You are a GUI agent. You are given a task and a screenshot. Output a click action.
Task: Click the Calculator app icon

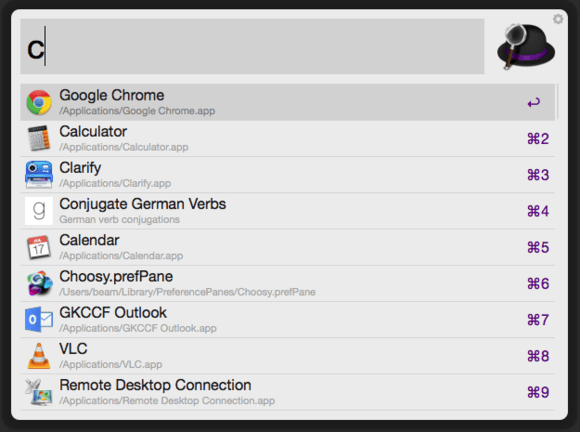pyautogui.click(x=39, y=138)
